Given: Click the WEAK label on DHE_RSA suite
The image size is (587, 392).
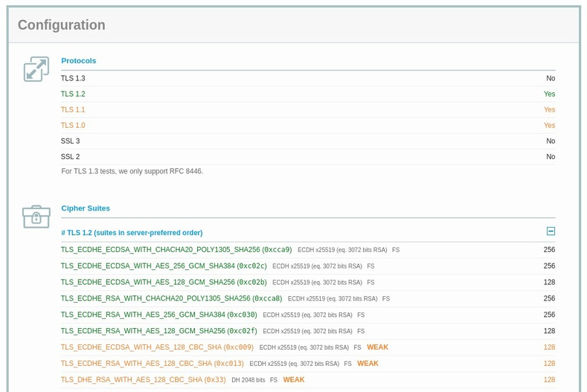Looking at the screenshot, I should click(x=294, y=379).
